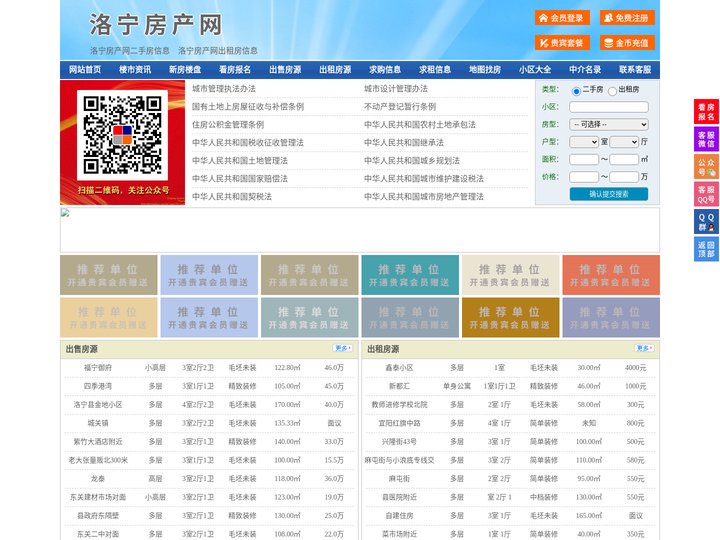The width and height of the screenshot is (720, 540).
Task: Click the 会员登录 member login button
Action: pos(562,18)
